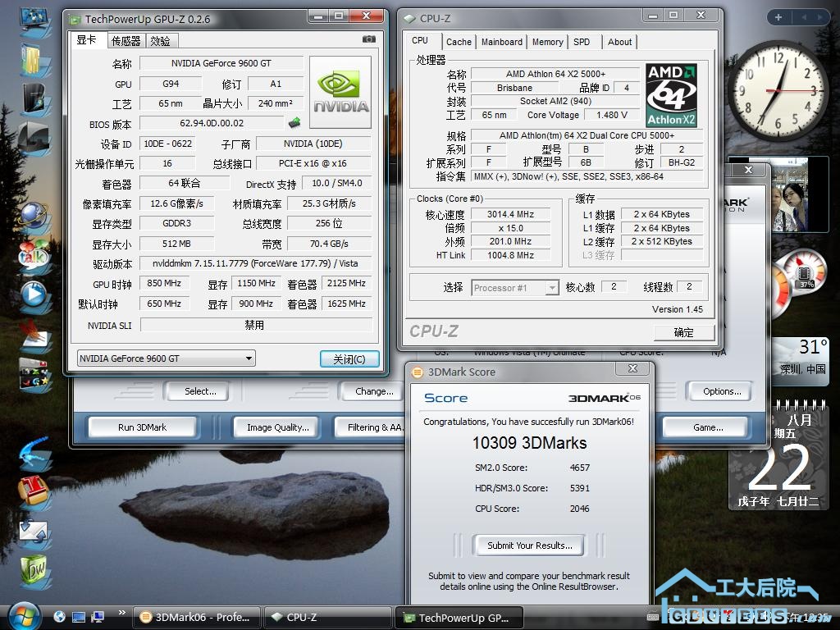Click the AMD Athlon 64 X2 logo

(x=671, y=95)
